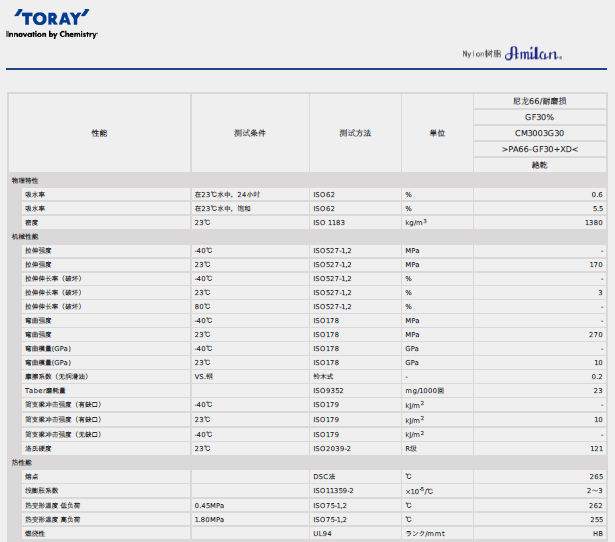The image size is (615, 542).
Task: Select the 测试条件 column header
Action: tap(249, 133)
